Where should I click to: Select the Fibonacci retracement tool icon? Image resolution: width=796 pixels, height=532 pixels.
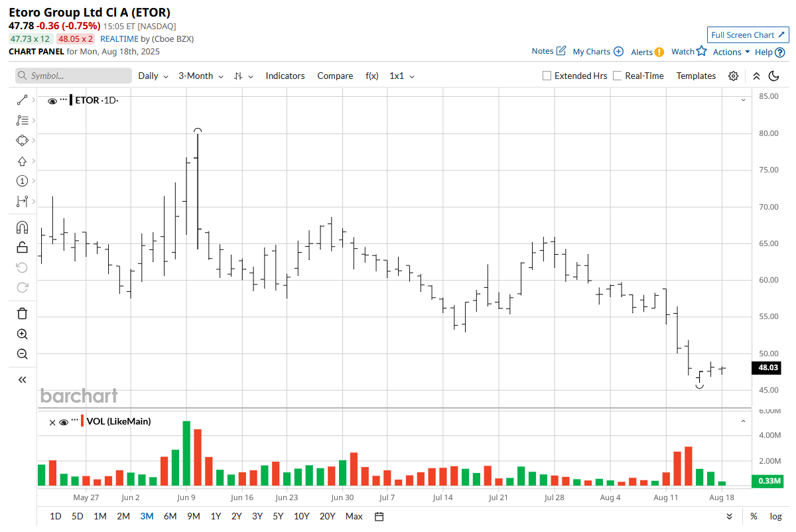(22, 120)
